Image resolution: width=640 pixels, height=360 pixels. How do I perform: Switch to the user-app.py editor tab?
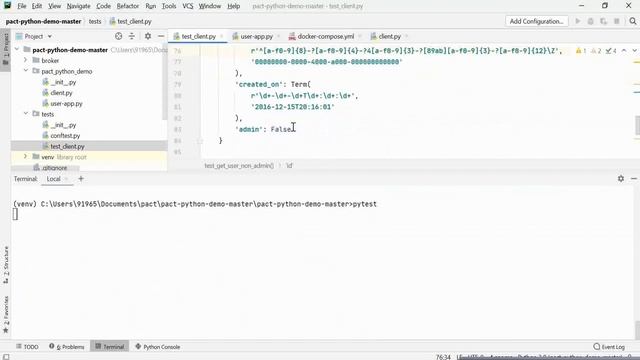pos(256,36)
